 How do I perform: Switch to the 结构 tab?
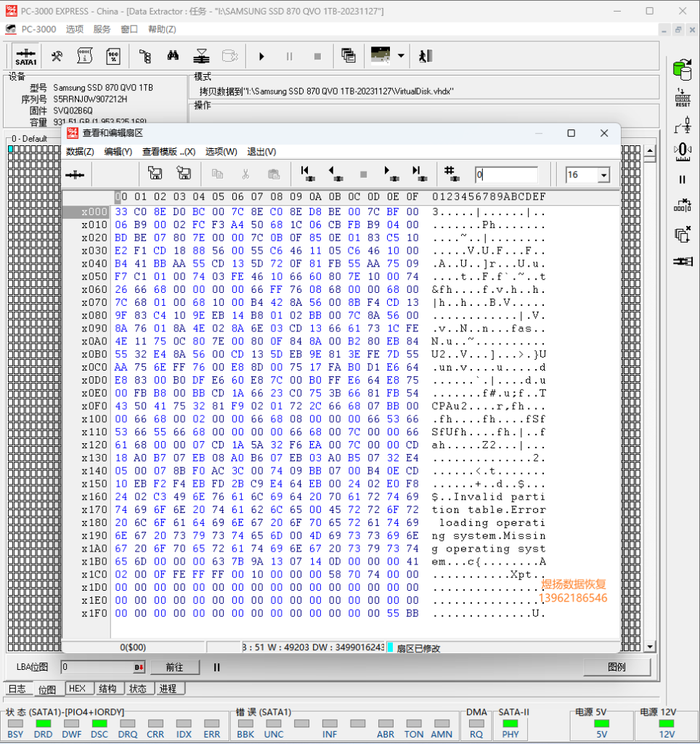[107, 689]
